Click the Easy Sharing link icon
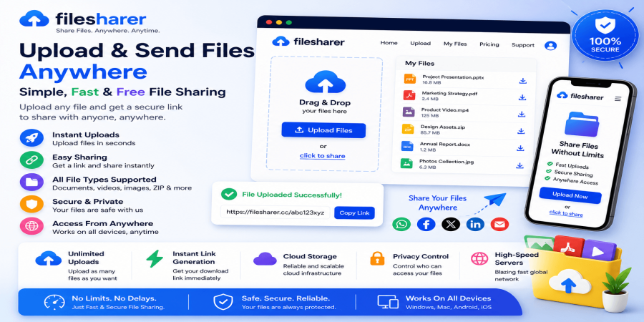This screenshot has height=322, width=644. pyautogui.click(x=31, y=160)
